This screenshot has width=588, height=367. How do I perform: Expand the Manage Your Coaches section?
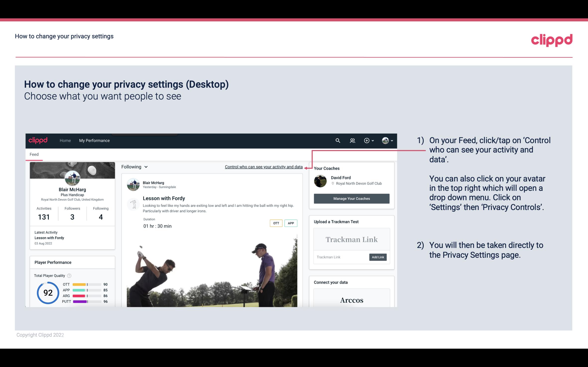point(351,198)
